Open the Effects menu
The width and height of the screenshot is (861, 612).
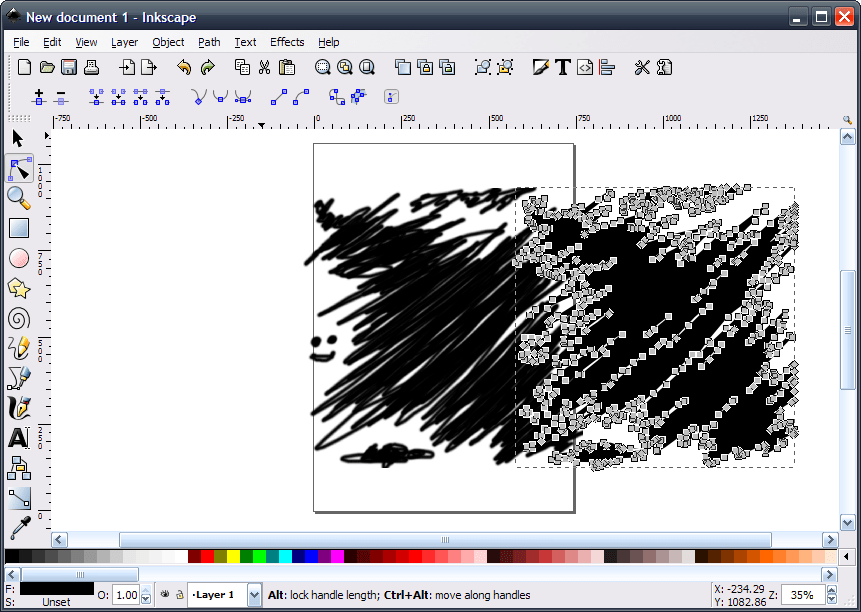click(287, 42)
